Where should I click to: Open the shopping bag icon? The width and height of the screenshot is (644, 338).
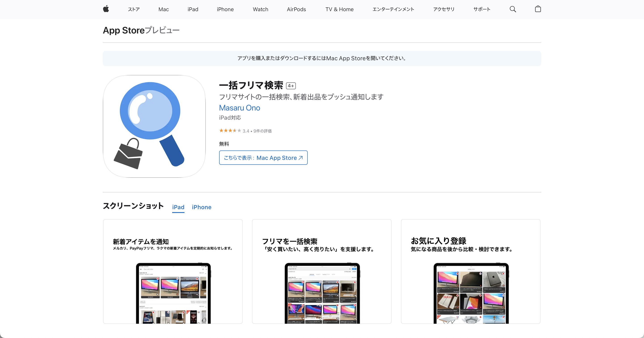point(538,9)
